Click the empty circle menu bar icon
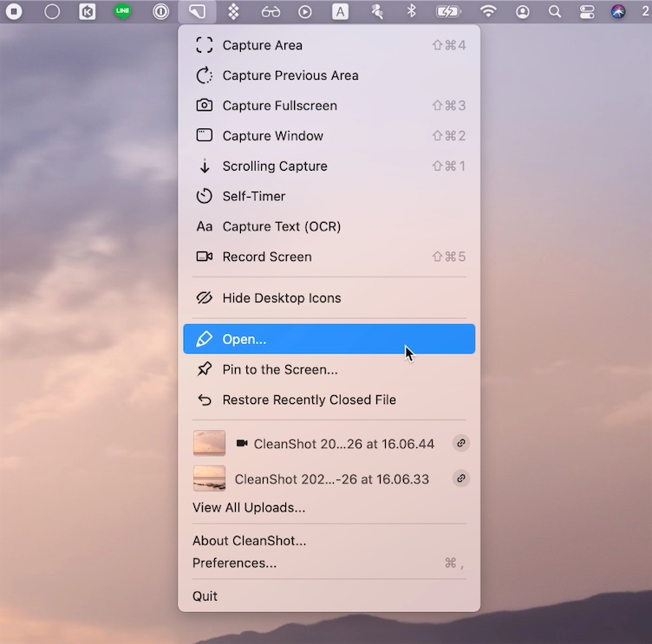Image resolution: width=652 pixels, height=644 pixels. 51,11
